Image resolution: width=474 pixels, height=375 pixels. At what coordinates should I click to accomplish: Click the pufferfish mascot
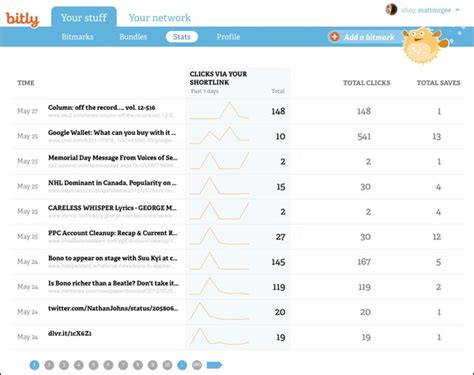(423, 46)
